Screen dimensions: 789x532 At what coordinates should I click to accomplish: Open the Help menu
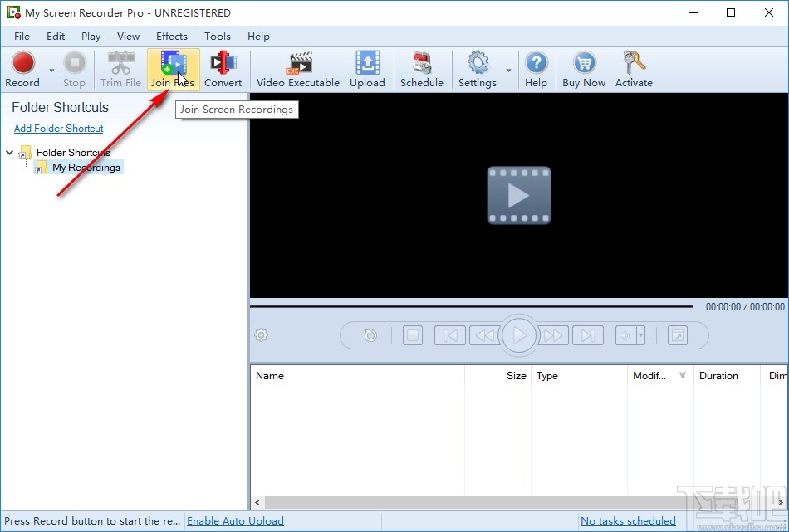pos(258,37)
